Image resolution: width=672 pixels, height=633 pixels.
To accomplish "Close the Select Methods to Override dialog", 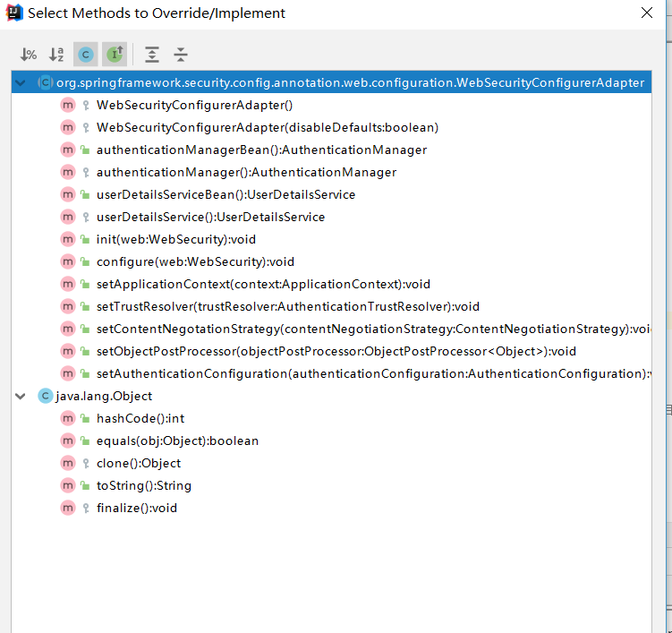I will click(x=647, y=13).
